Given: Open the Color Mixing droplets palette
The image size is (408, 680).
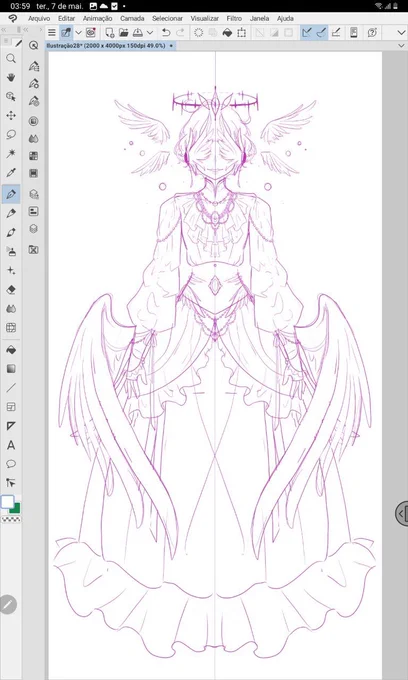Looking at the screenshot, I should coord(33,138).
